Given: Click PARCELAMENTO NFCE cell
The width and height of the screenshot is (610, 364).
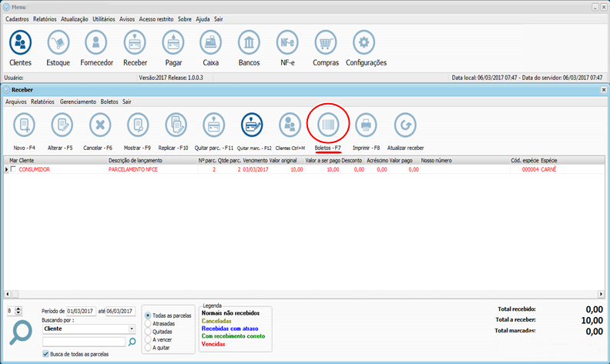Looking at the screenshot, I should pyautogui.click(x=133, y=169).
